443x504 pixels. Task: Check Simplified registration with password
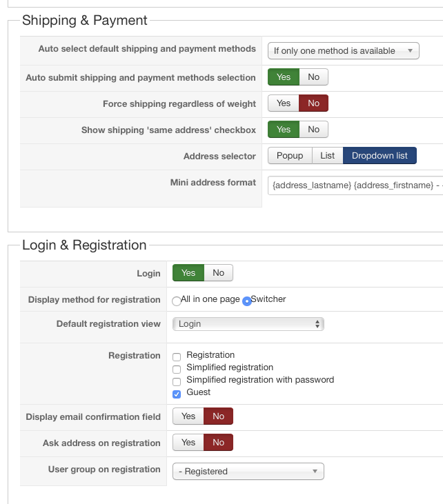[x=177, y=381]
